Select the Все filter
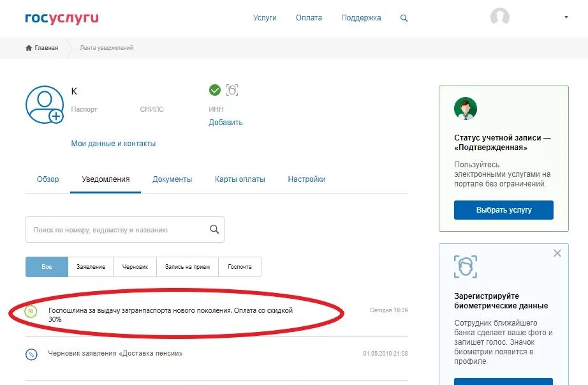Screen dimensions: 588x385 pyautogui.click(x=47, y=267)
